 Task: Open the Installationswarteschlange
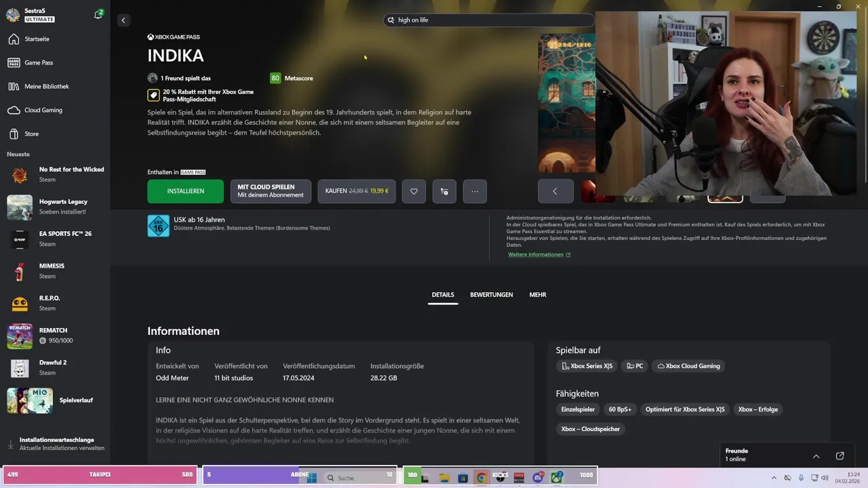[x=55, y=444]
